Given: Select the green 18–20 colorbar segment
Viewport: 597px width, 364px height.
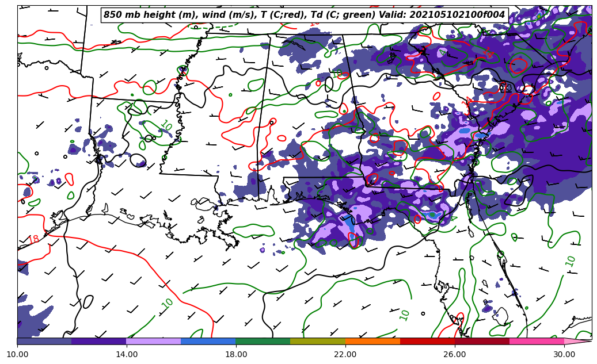Looking at the screenshot, I should [x=263, y=341].
